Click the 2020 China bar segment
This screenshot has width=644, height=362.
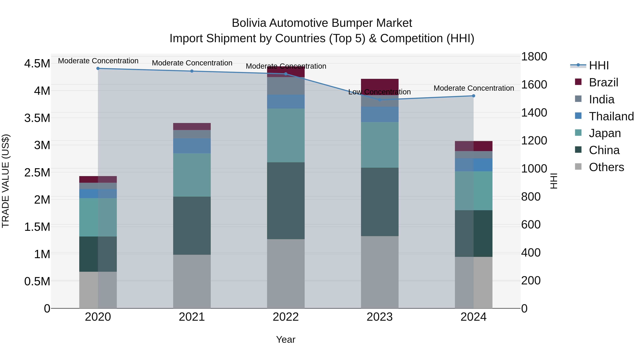pyautogui.click(x=98, y=254)
